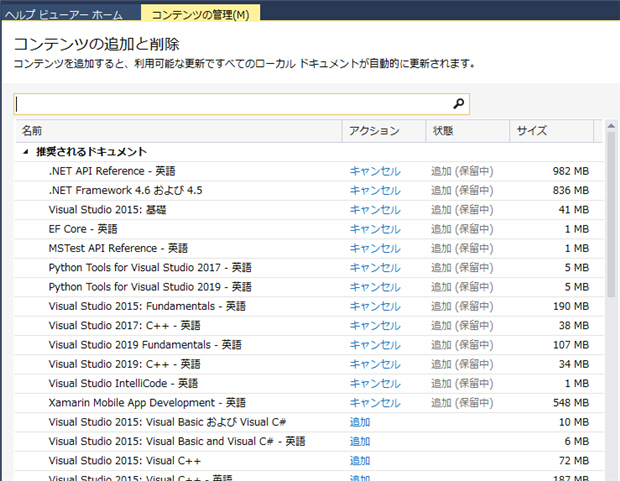Cancel adding Visual Studio IntelliCode - 英語
The height and width of the screenshot is (481, 620).
(375, 383)
